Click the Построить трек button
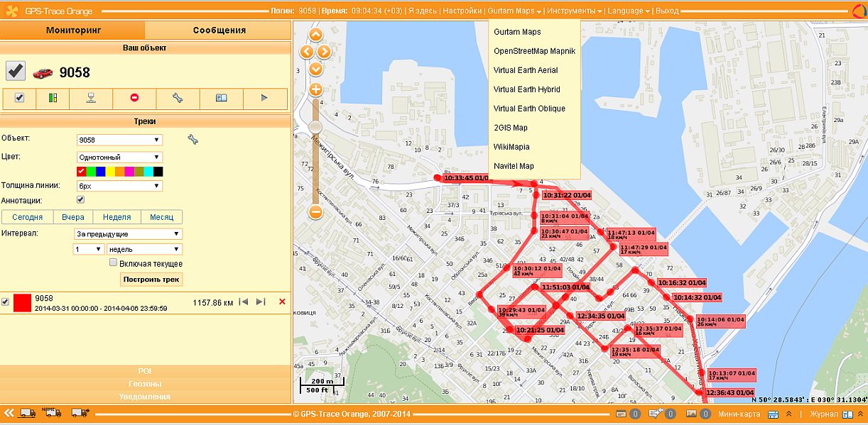868x425 pixels. 151,280
